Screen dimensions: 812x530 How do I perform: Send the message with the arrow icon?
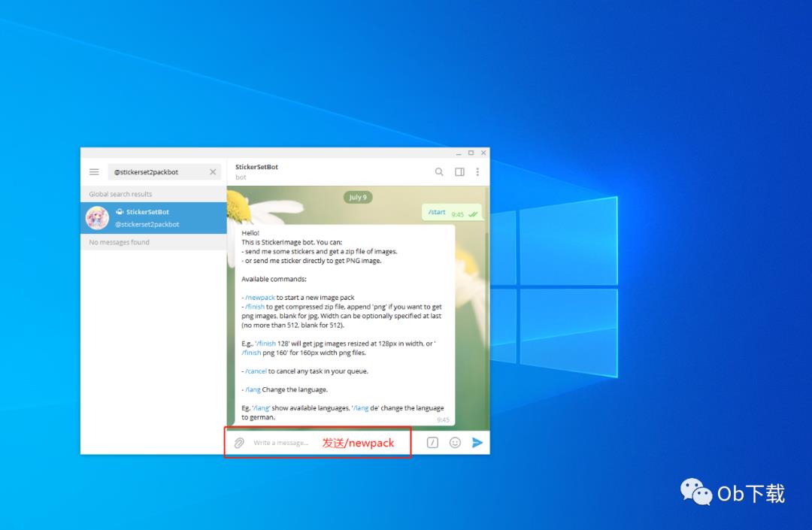pos(477,443)
